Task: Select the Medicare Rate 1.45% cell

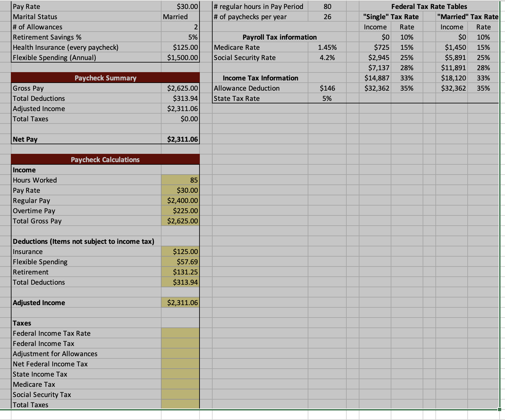Action: pos(327,47)
